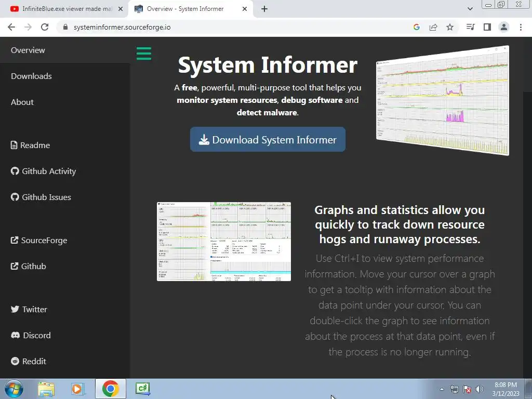
Task: Click the Download System Informer button
Action: tap(268, 139)
